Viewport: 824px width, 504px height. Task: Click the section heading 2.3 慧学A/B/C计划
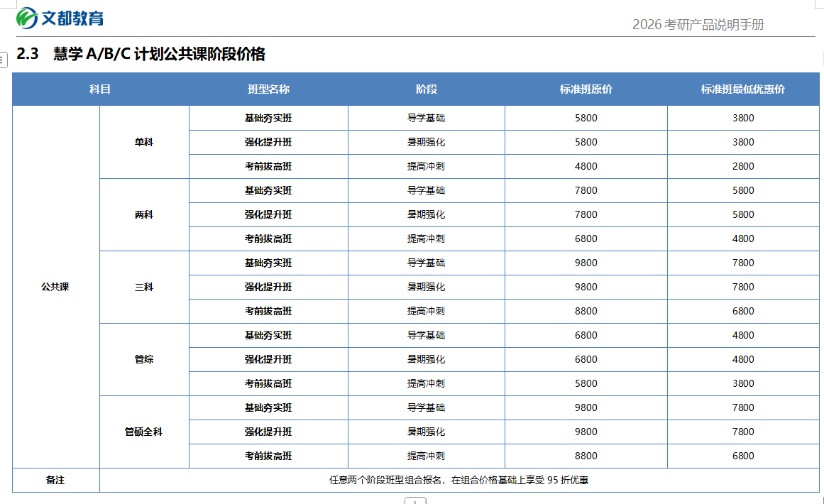click(141, 54)
